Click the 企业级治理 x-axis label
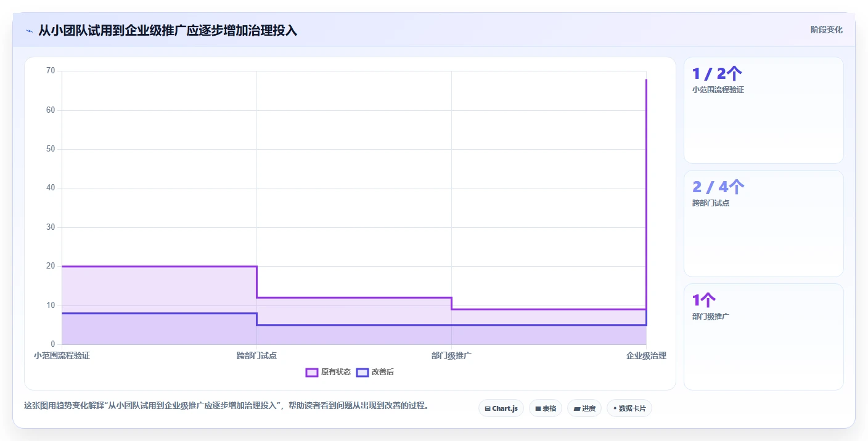This screenshot has height=441, width=868. [646, 355]
